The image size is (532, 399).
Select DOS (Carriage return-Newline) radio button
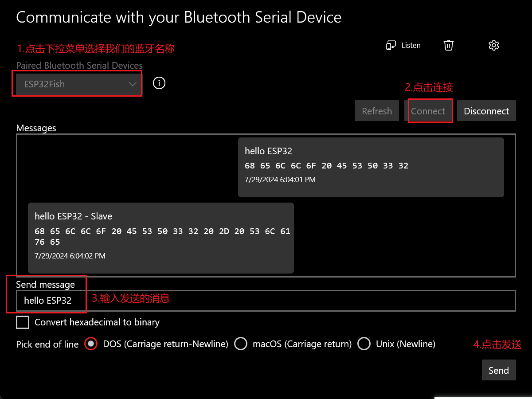[x=91, y=344]
